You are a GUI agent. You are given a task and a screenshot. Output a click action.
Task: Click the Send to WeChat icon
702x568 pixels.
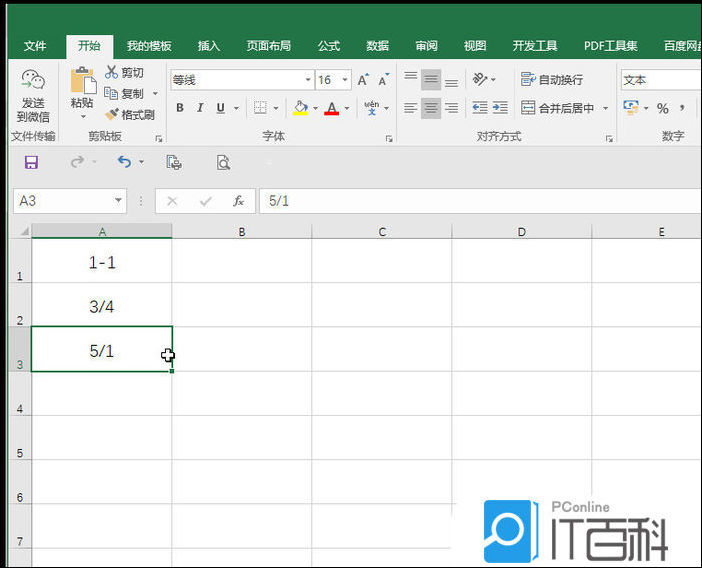pyautogui.click(x=33, y=80)
